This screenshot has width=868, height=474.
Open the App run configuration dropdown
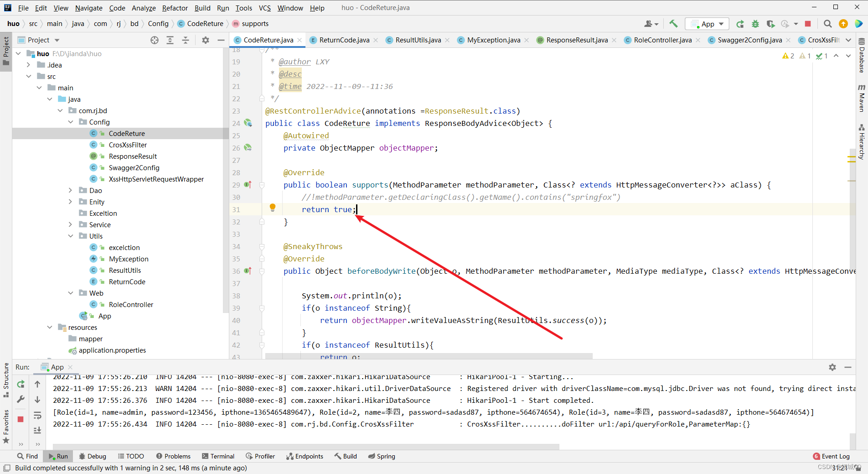[x=721, y=23]
